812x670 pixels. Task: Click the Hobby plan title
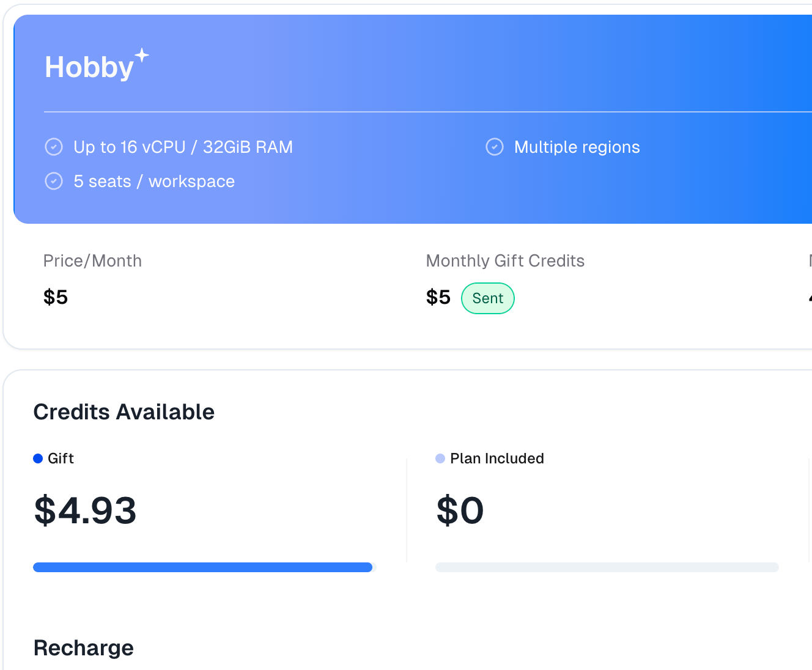(89, 67)
